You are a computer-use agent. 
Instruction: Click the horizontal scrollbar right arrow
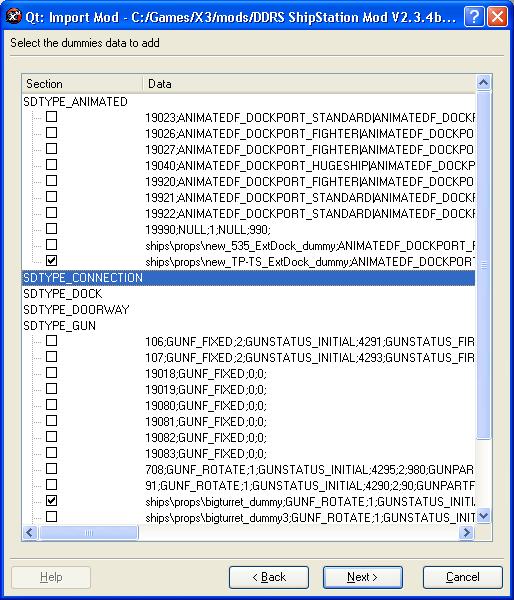466,532
